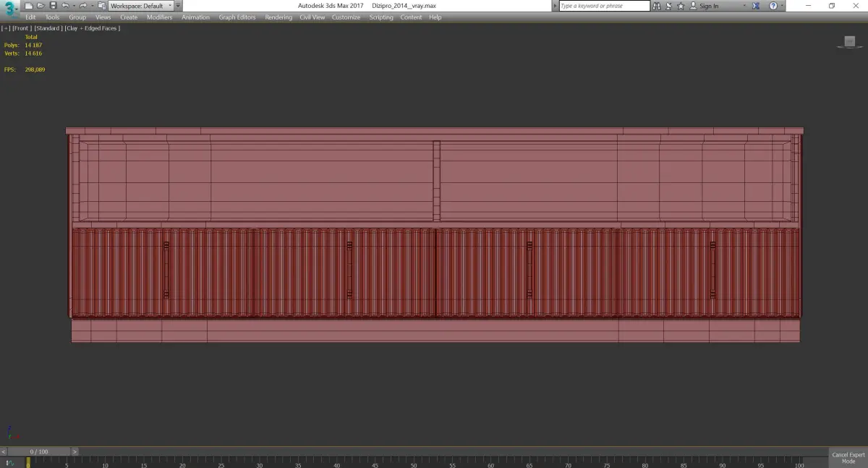The height and width of the screenshot is (468, 868).
Task: Open the favorites star icon
Action: [x=682, y=6]
